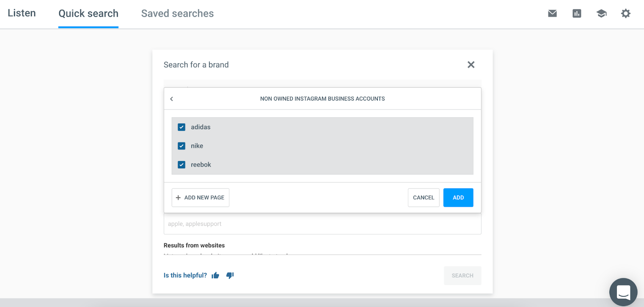Viewport: 644px width, 307px height.
Task: Select the Quick search tab
Action: [x=88, y=14]
